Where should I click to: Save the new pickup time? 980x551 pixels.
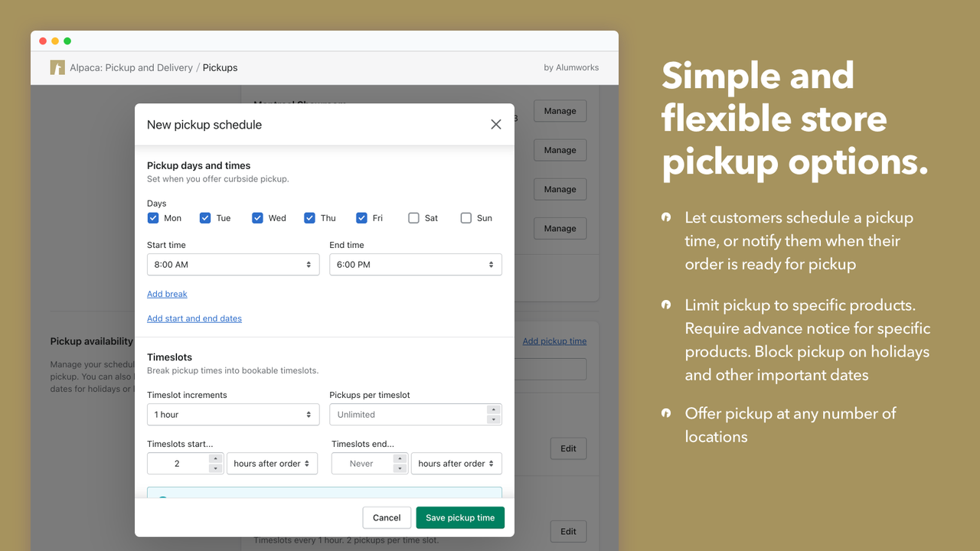tap(460, 517)
